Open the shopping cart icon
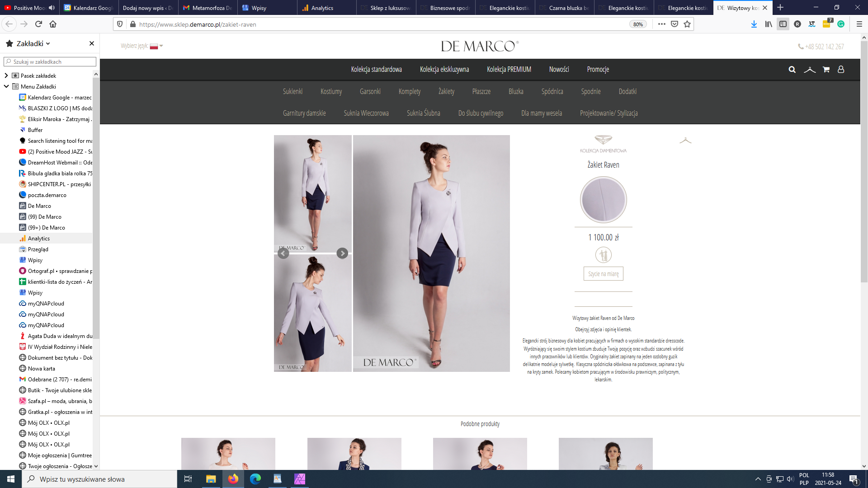 [826, 70]
